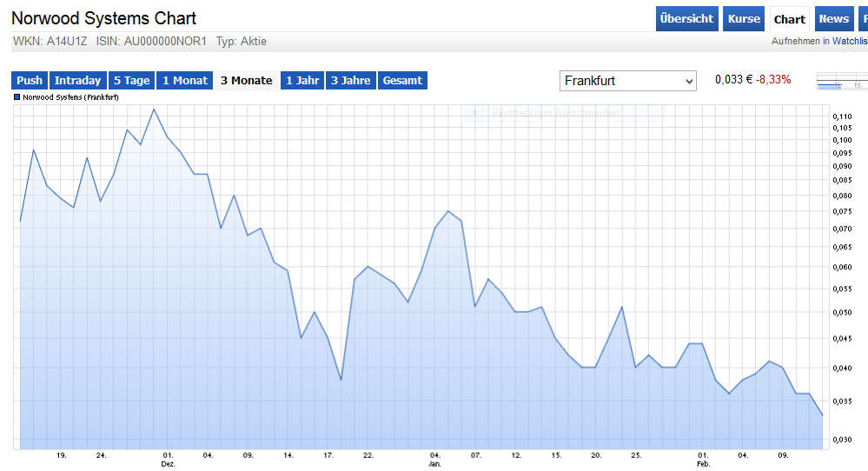This screenshot has height=471, width=868.
Task: Open the Frankfurt exchange dropdown
Action: [627, 81]
